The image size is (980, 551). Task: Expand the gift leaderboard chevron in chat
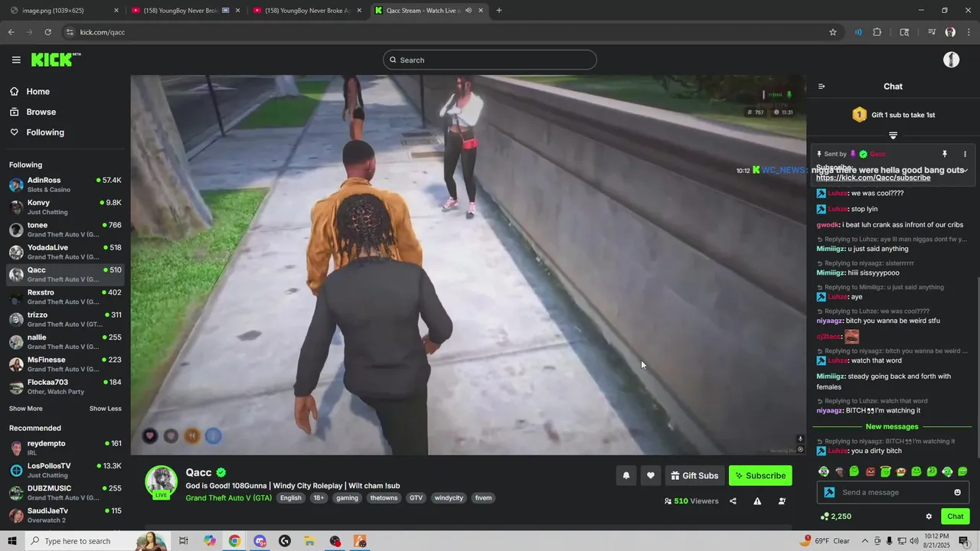point(893,135)
